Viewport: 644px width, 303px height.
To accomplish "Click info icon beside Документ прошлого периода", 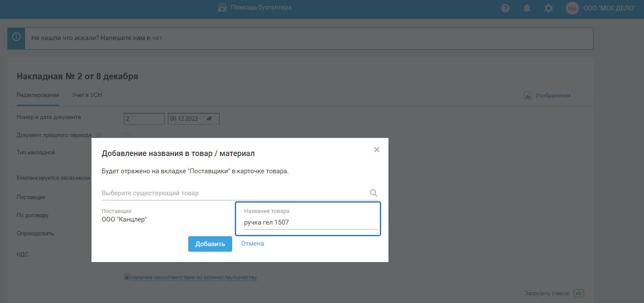I will coord(98,135).
